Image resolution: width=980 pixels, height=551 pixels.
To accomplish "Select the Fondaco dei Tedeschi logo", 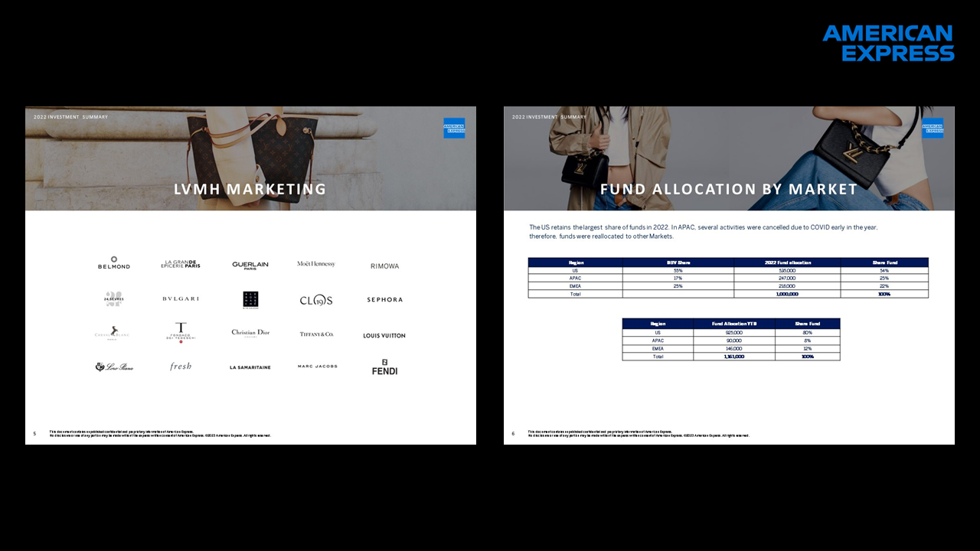I will pyautogui.click(x=181, y=333).
